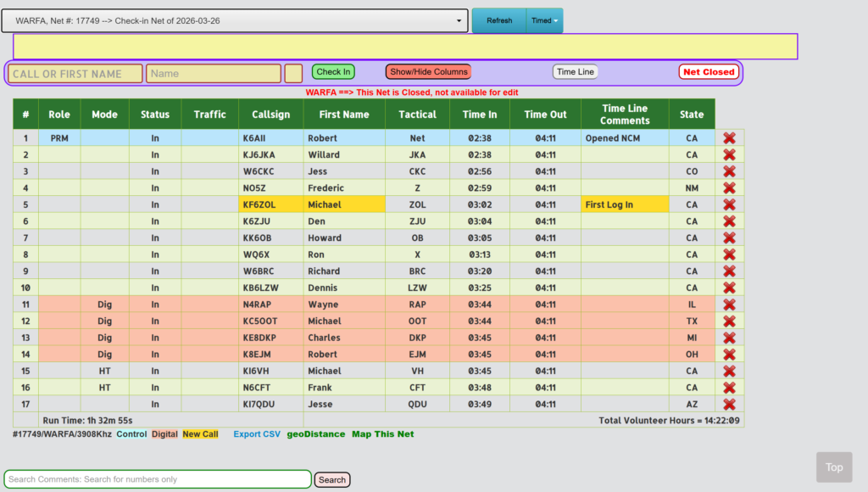Delete N6CFT Frank row using red X

tap(729, 388)
